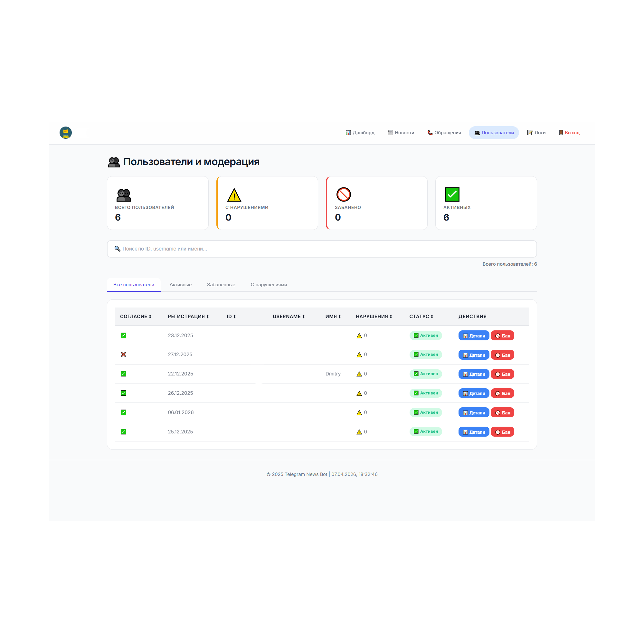Open Детали for user registered 06.01.2026

(474, 413)
